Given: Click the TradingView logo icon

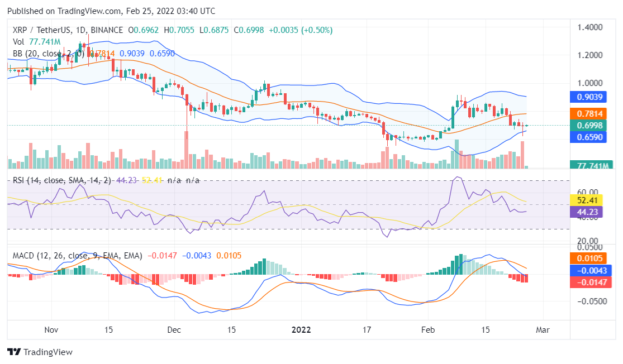Looking at the screenshot, I should (x=14, y=352).
